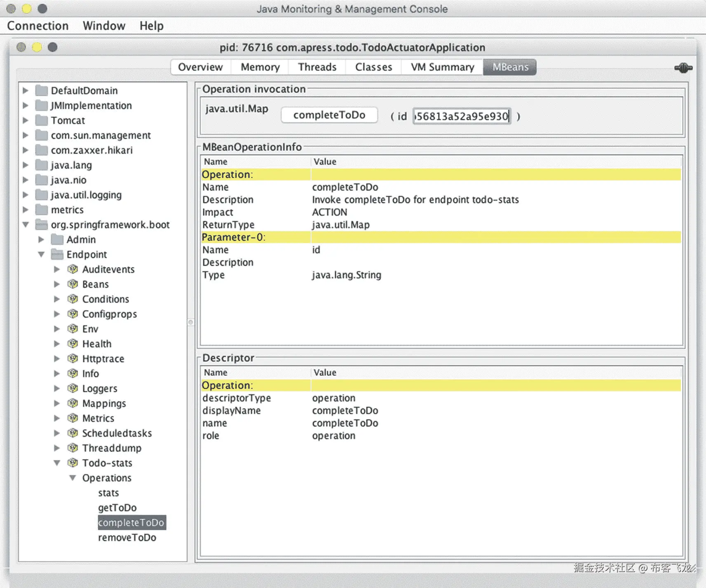Select the descriptorType row in Descriptor
This screenshot has height=588, width=706.
441,398
